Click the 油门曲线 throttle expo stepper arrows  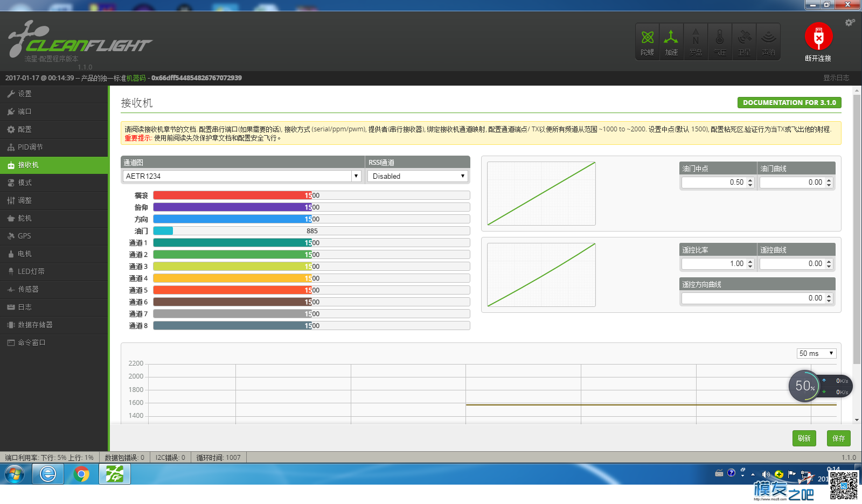(829, 183)
